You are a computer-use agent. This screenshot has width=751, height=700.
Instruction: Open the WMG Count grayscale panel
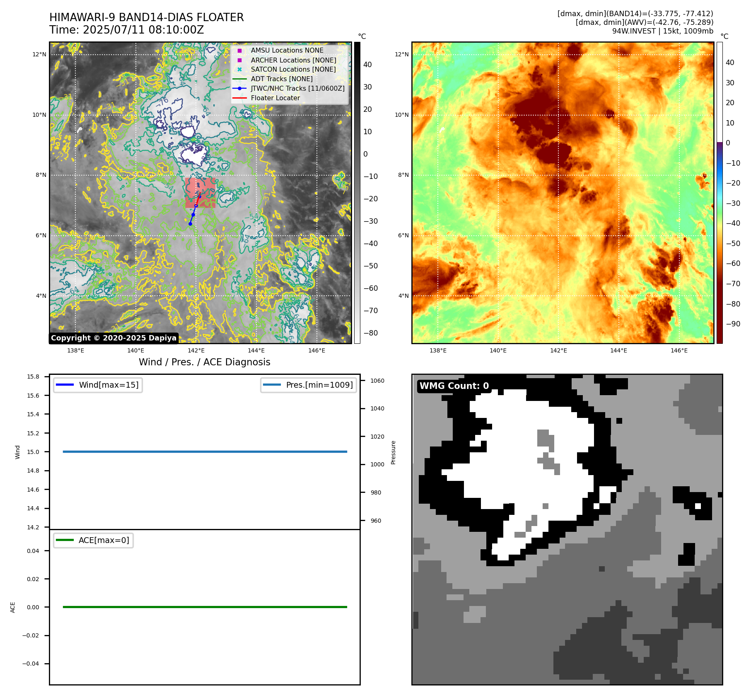coord(567,529)
